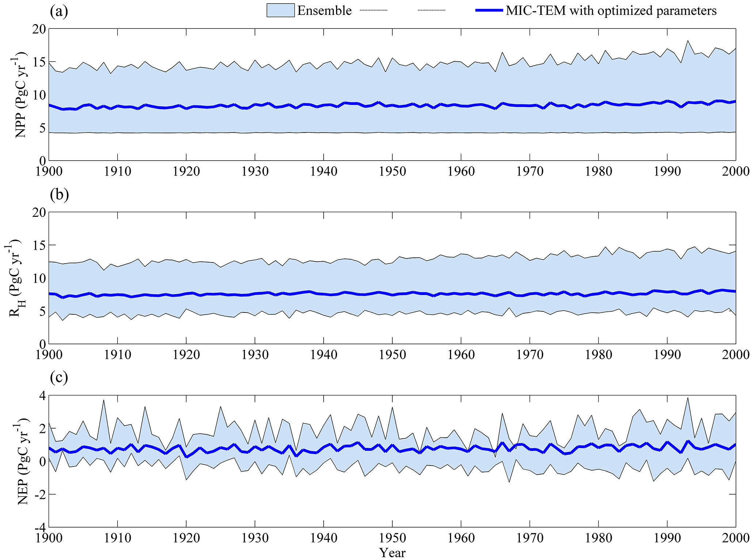755x560 pixels.
Task: Click the RH y-axis title
Action: click(x=15, y=277)
